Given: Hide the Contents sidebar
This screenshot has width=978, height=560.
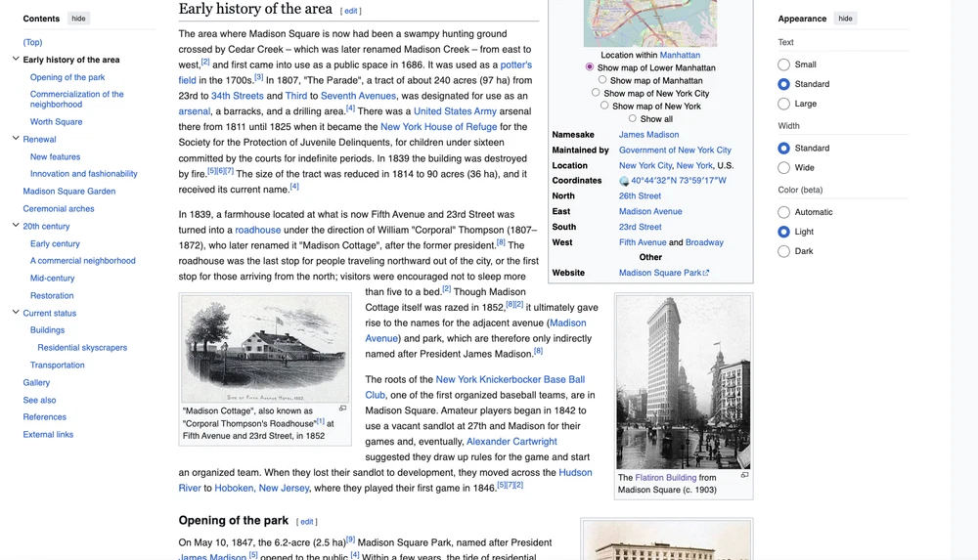Looking at the screenshot, I should (78, 19).
